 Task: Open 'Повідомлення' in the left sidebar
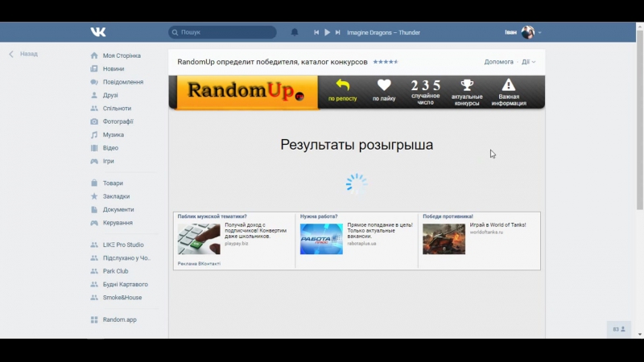122,82
